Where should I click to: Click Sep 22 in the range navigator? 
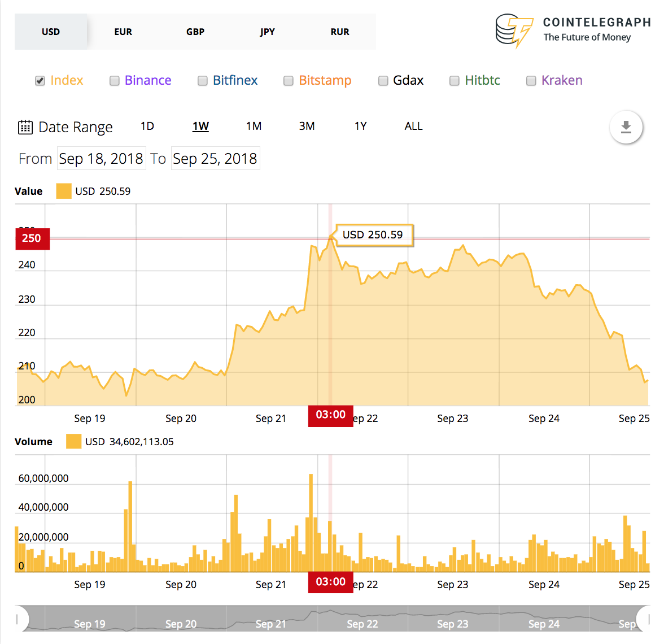point(362,624)
